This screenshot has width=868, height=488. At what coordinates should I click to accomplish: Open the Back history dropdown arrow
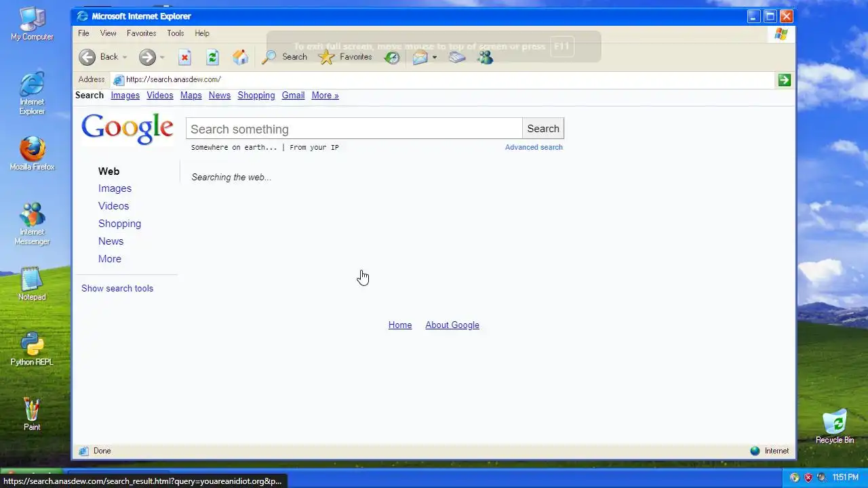(125, 58)
